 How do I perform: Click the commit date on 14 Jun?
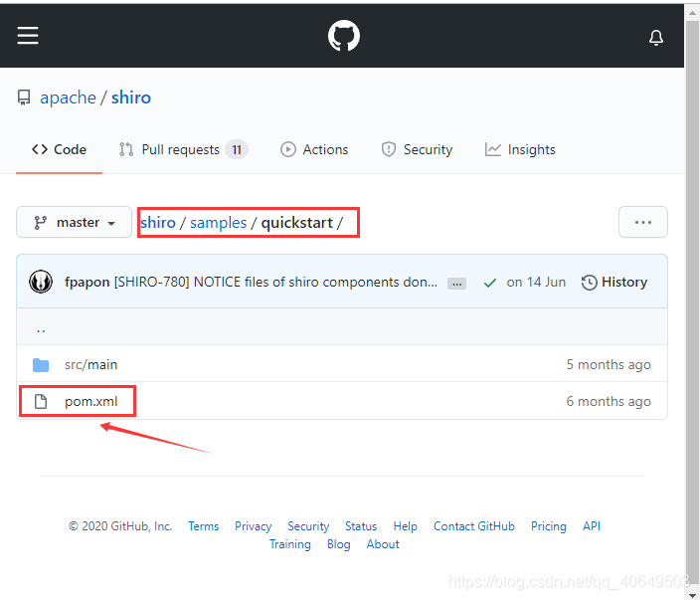click(x=536, y=282)
